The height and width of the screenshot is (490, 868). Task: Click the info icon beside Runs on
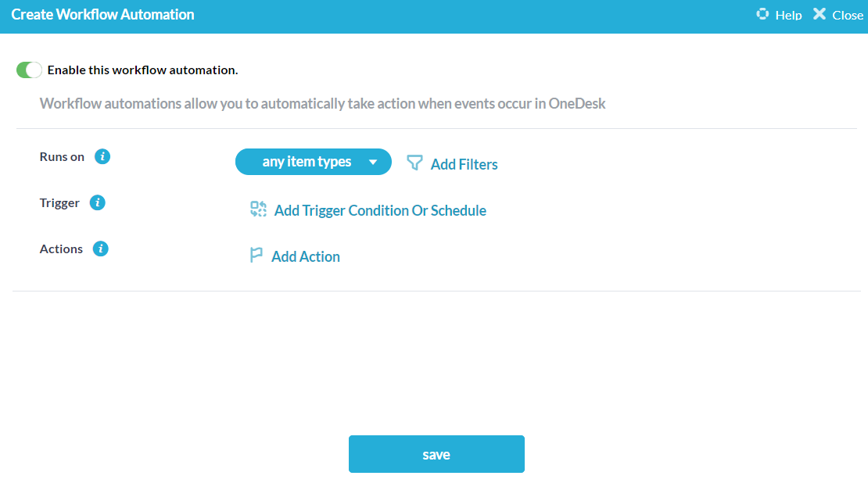pos(102,156)
